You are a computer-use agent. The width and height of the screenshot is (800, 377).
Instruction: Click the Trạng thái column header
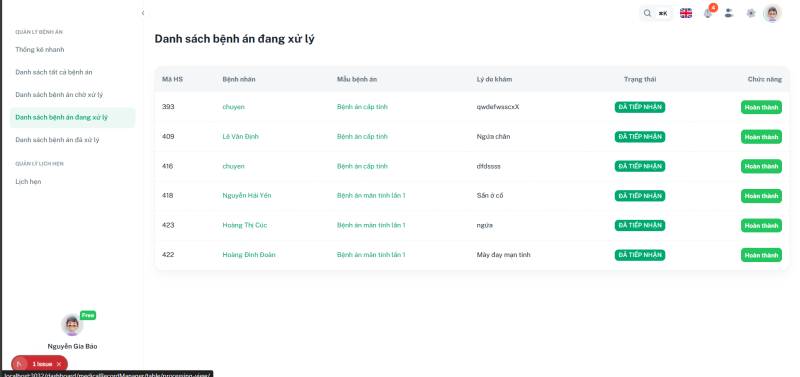pos(640,79)
